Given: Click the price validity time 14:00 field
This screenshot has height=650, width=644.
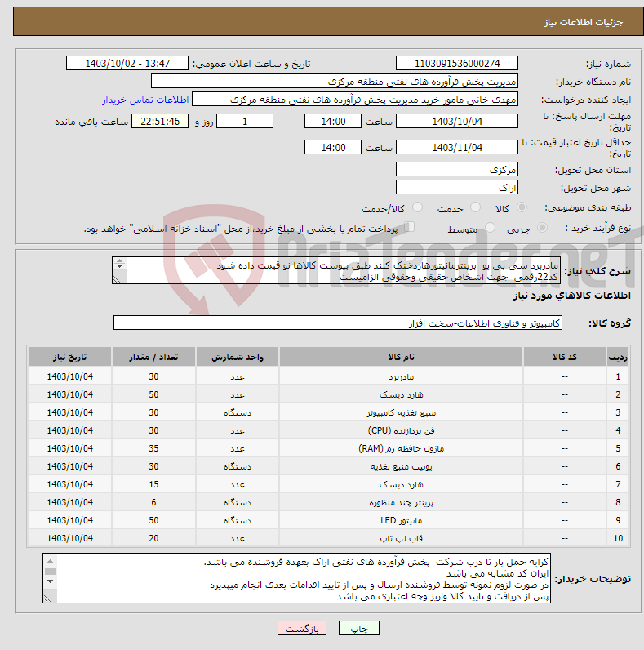Looking at the screenshot, I should point(333,148).
